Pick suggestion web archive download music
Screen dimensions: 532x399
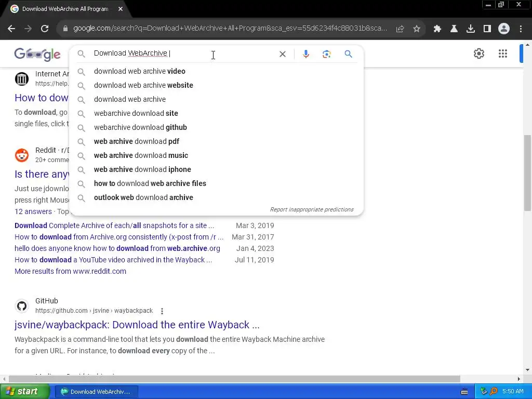click(217, 155)
